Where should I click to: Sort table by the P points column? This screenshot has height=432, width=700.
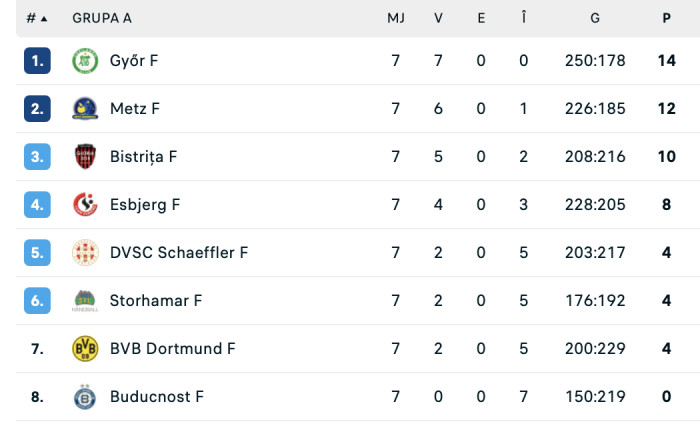point(666,18)
